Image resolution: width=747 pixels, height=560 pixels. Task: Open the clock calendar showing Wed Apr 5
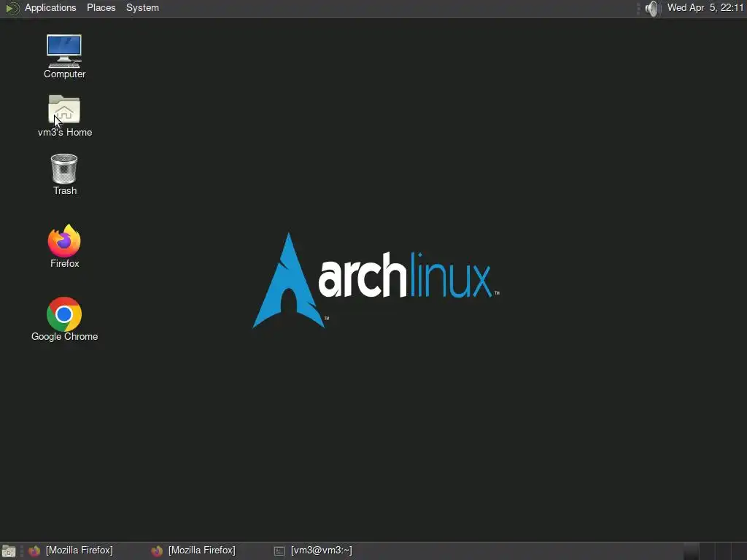pyautogui.click(x=705, y=7)
